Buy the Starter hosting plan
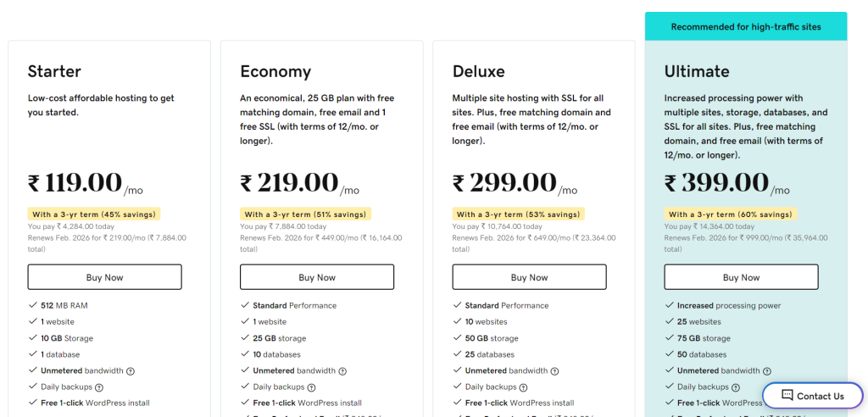 (104, 277)
